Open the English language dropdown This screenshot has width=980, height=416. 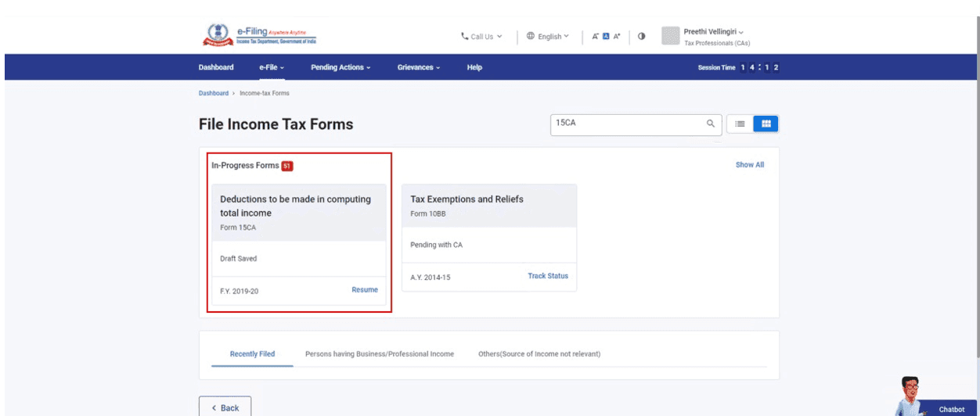[x=548, y=37]
